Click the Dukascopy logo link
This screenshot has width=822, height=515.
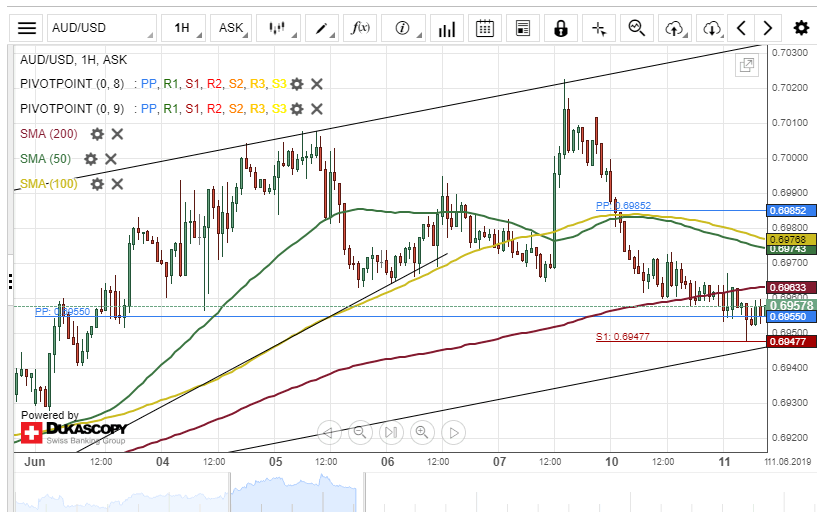73,433
